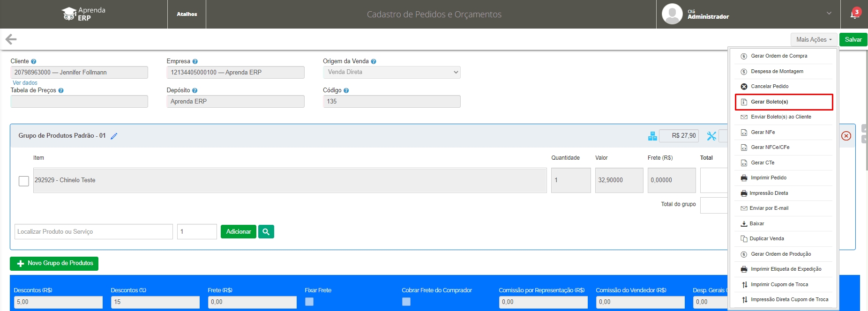Image resolution: width=868 pixels, height=311 pixels.
Task: Click the blue tools wrench icon
Action: pos(711,136)
